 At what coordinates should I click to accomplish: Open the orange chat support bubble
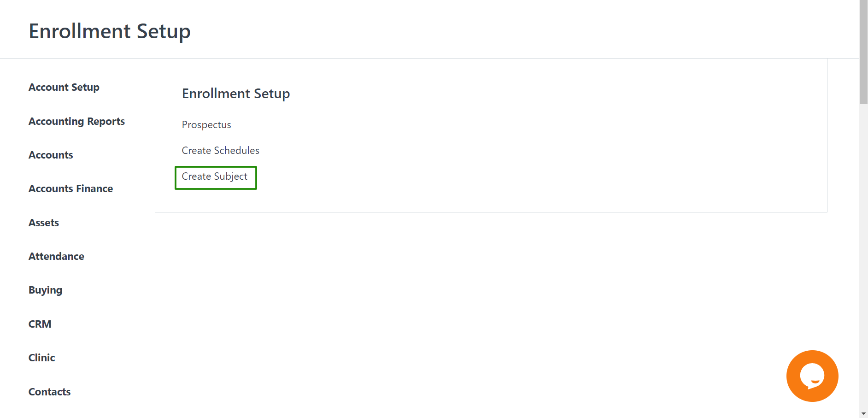812,376
